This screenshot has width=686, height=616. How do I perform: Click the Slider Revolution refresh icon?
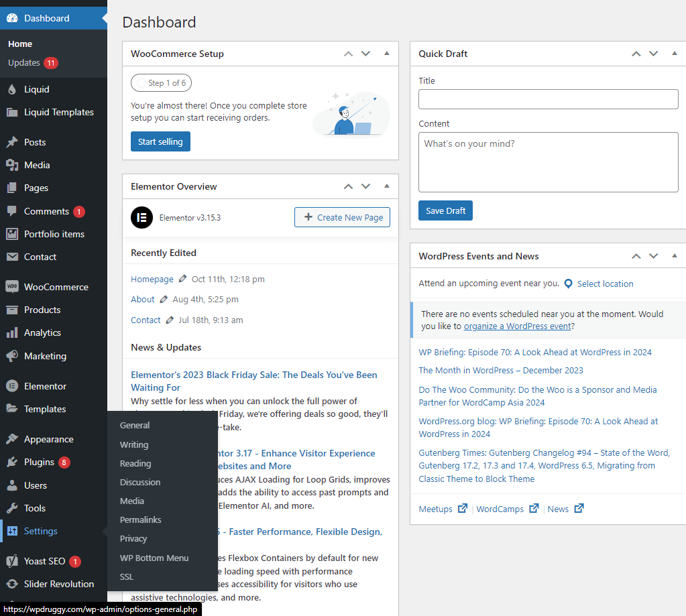click(12, 584)
